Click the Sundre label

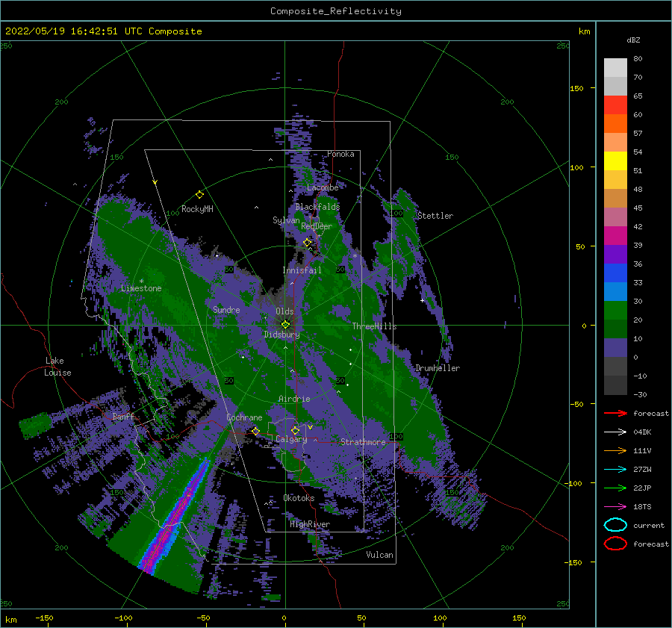[x=226, y=309]
